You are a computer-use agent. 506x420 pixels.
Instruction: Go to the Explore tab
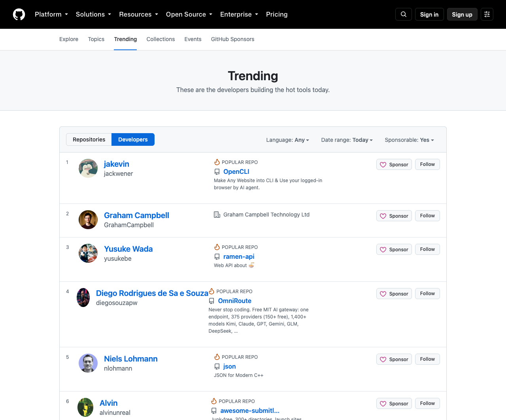tap(69, 39)
